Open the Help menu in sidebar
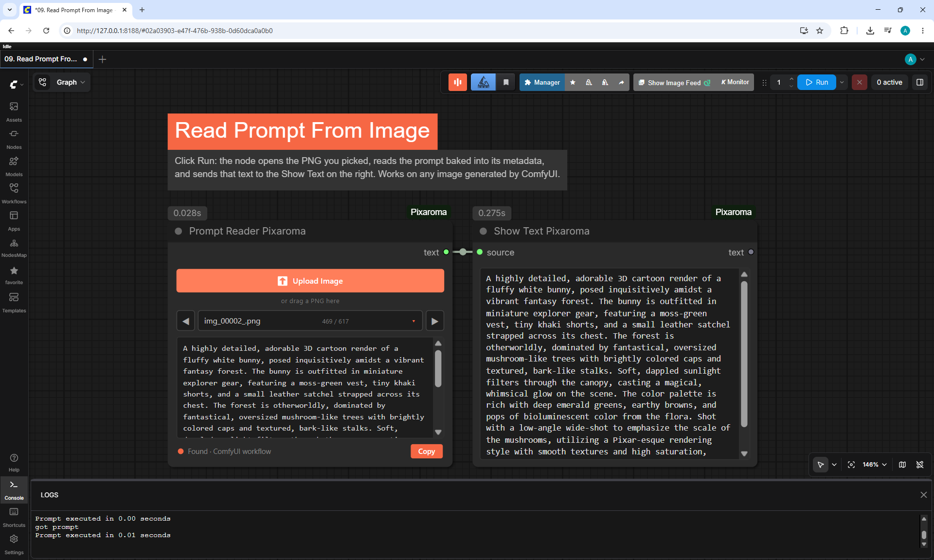 (x=14, y=462)
